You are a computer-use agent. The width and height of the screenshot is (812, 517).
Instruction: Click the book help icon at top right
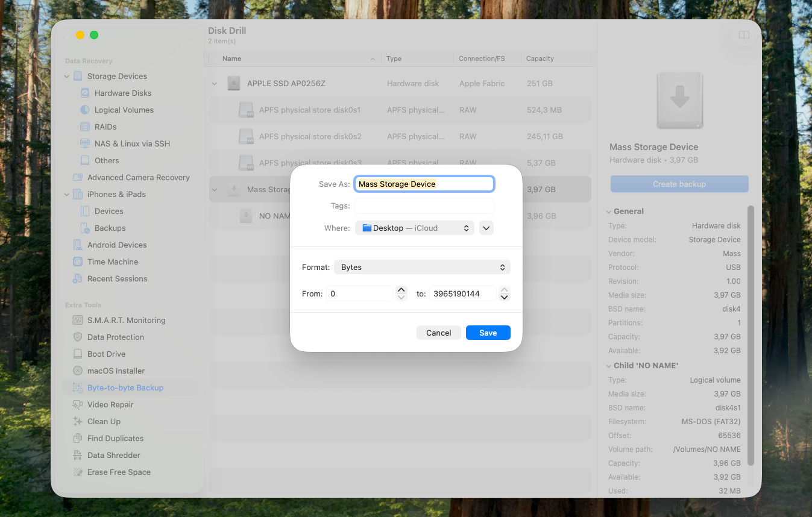click(x=744, y=36)
